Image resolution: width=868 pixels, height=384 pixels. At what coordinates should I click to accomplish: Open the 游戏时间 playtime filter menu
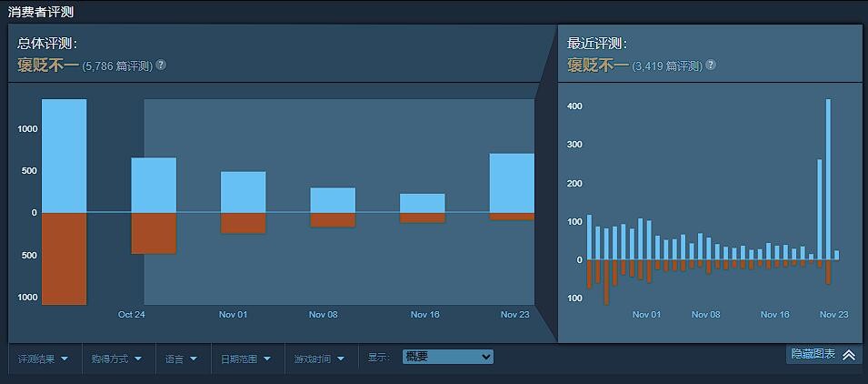click(320, 359)
